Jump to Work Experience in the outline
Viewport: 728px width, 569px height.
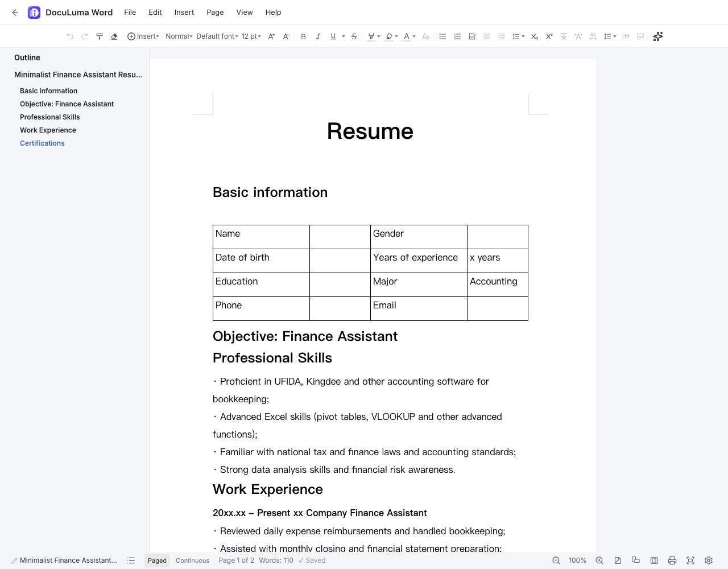[x=48, y=130]
